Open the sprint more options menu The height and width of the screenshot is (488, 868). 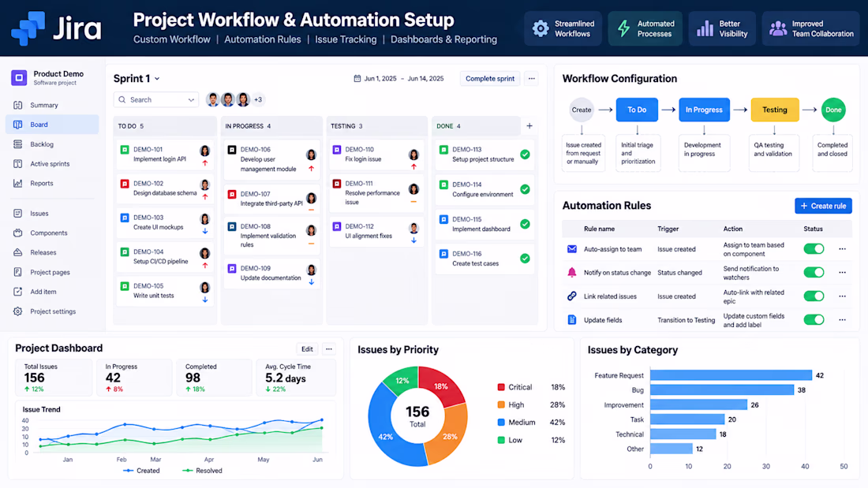click(x=531, y=79)
